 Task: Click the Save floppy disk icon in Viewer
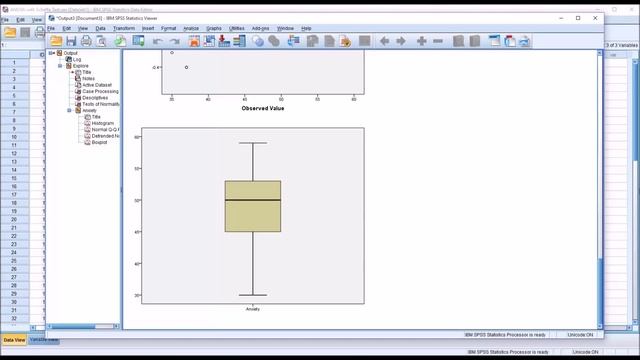(x=71, y=41)
